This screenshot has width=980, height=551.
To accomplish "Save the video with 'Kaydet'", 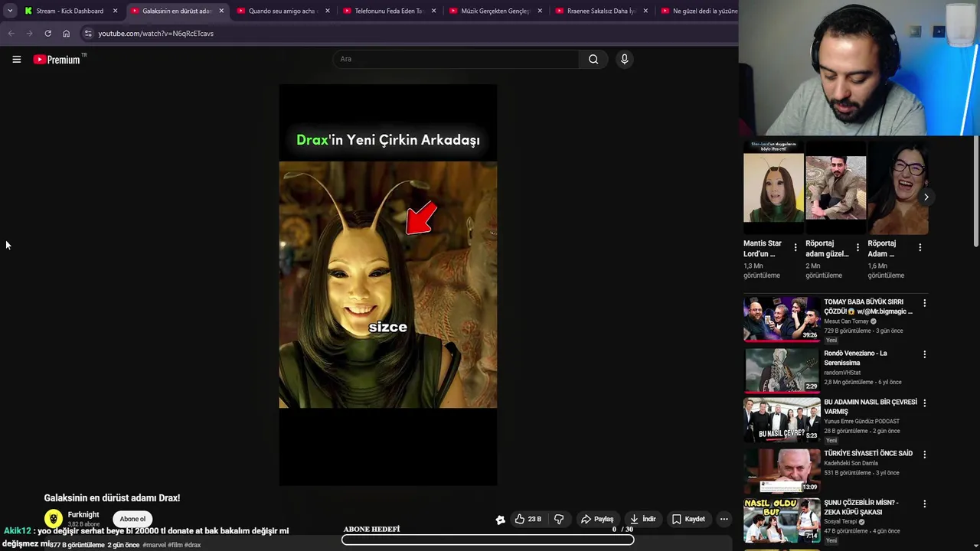I will tap(688, 519).
